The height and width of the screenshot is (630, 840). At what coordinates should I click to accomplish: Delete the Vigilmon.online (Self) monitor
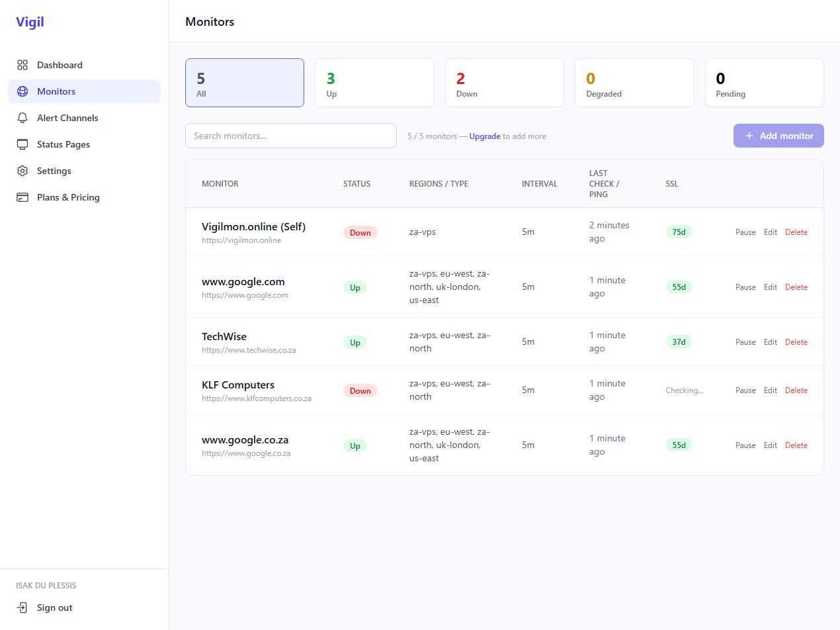[x=796, y=232]
